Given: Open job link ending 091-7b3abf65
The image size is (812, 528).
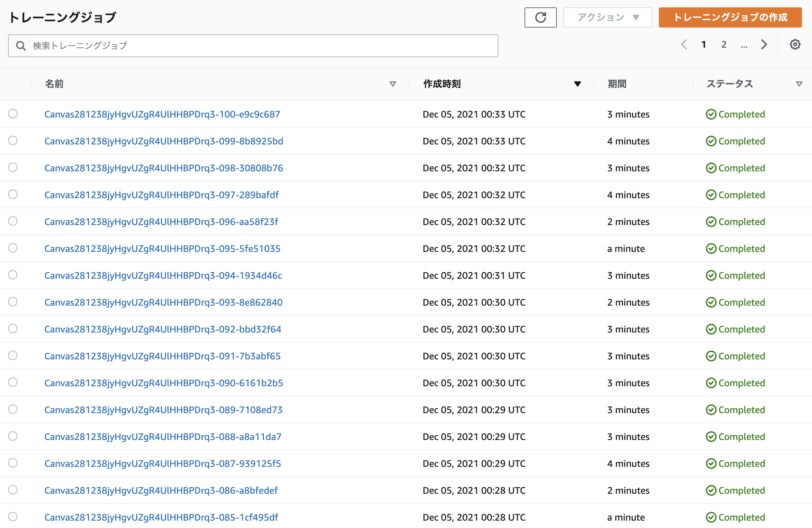Looking at the screenshot, I should point(163,356).
